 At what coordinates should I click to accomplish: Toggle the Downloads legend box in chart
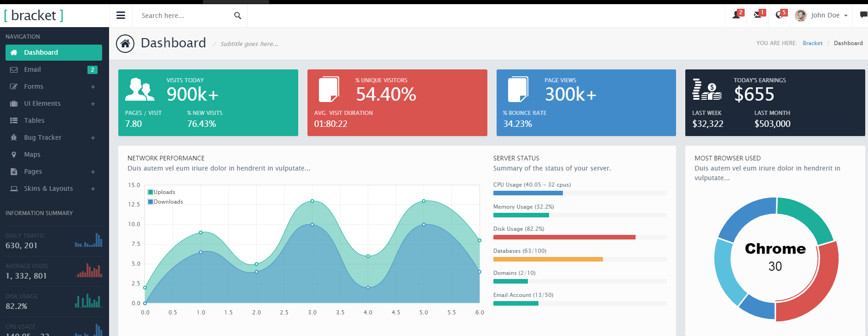[x=150, y=202]
